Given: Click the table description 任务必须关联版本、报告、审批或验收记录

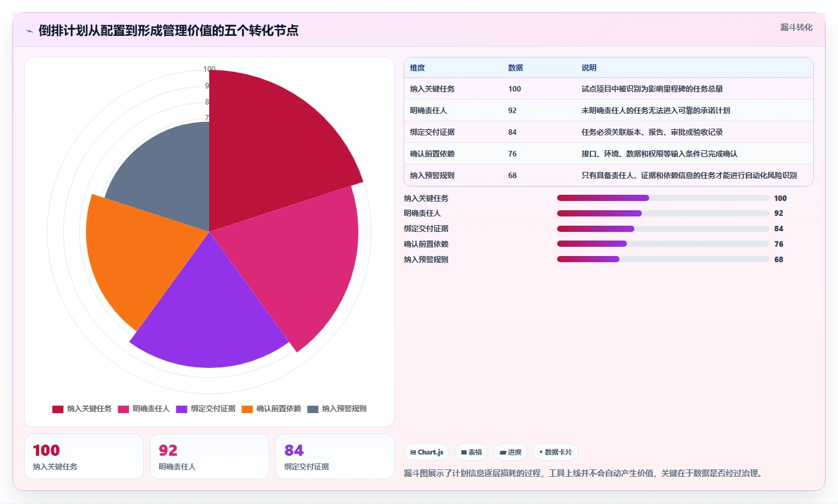Looking at the screenshot, I should 652,132.
